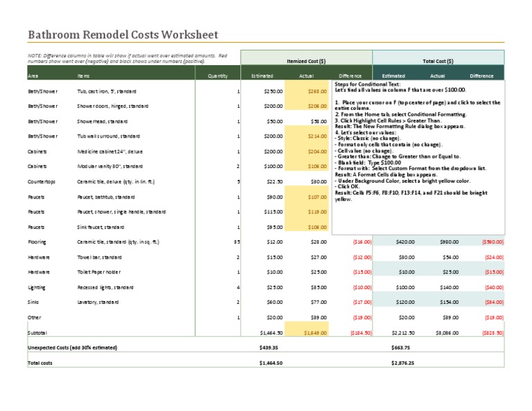Select the quantity 35 cell for Flooring

tap(236, 242)
